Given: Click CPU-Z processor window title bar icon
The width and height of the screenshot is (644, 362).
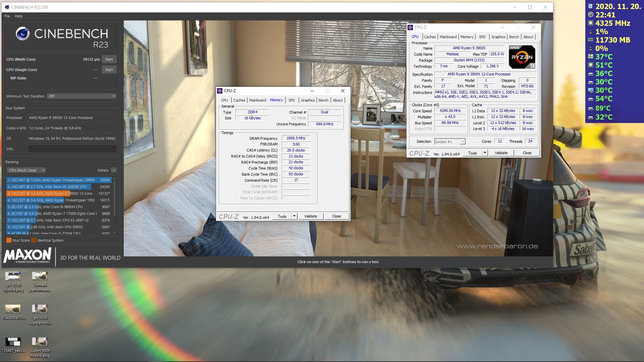Looking at the screenshot, I should (410, 27).
